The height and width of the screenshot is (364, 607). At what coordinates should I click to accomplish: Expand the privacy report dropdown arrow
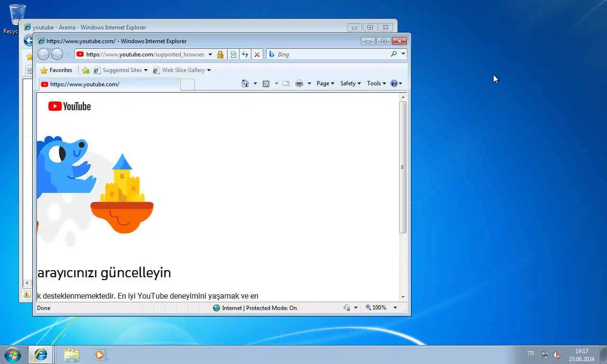click(356, 308)
